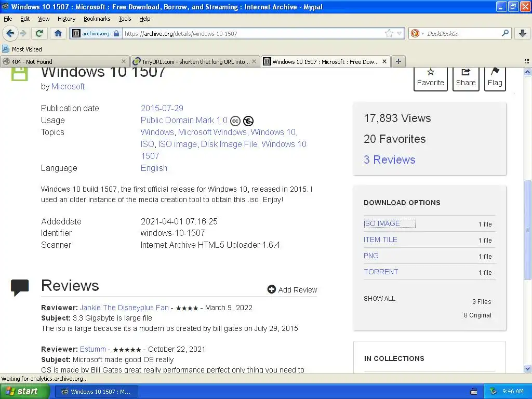The width and height of the screenshot is (532, 399).
Task: Go back to the previous page
Action: click(x=10, y=33)
